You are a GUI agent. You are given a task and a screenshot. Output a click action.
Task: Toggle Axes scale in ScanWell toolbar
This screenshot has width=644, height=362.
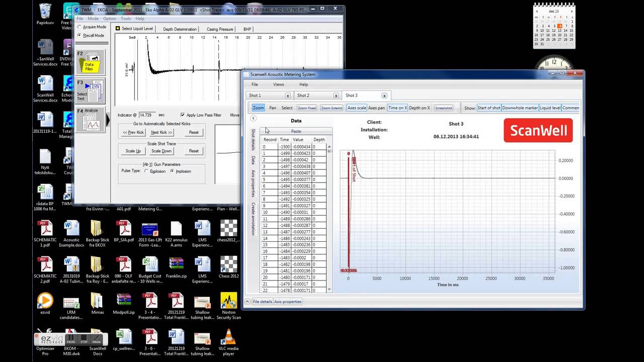click(x=357, y=108)
